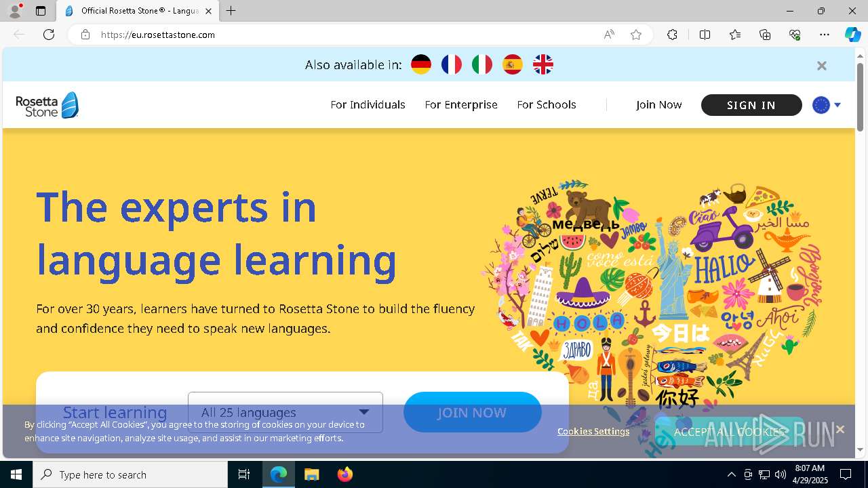Click the SIGN IN button
Image resolution: width=868 pixels, height=488 pixels.
coord(751,105)
